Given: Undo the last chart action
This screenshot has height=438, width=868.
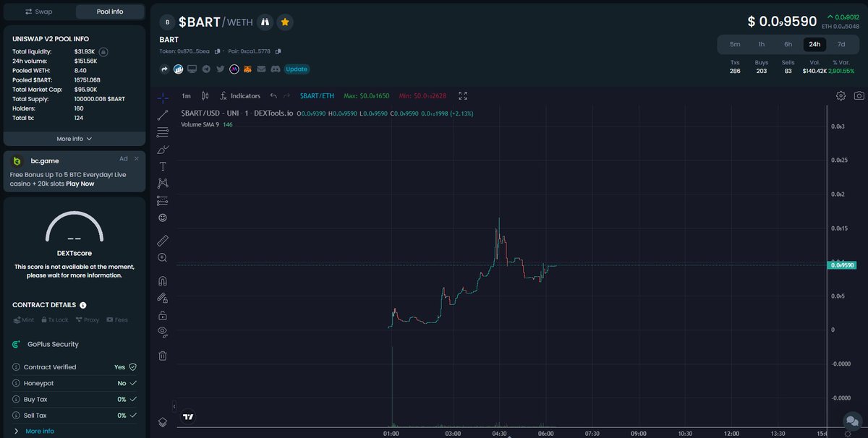Looking at the screenshot, I should 273,95.
